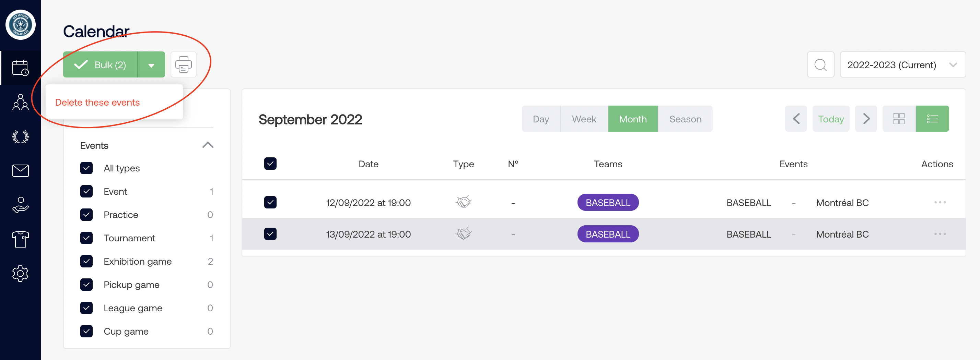Switch to the Week view tab
The width and height of the screenshot is (980, 360).
point(584,119)
